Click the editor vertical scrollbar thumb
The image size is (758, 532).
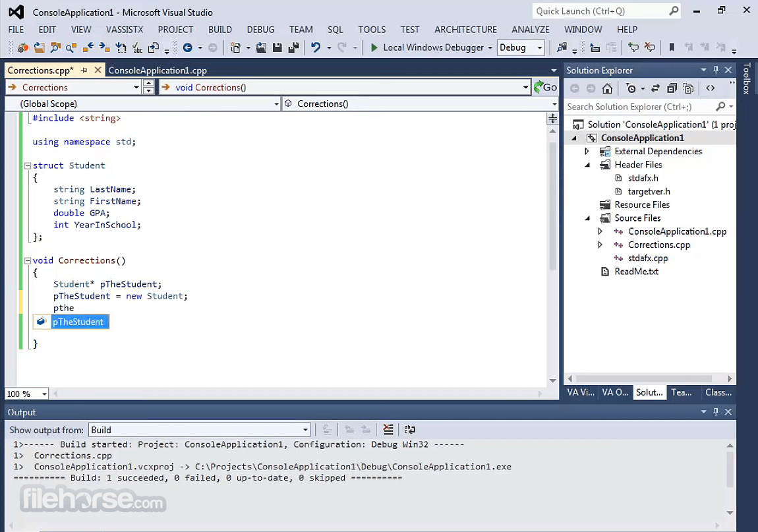552,206
